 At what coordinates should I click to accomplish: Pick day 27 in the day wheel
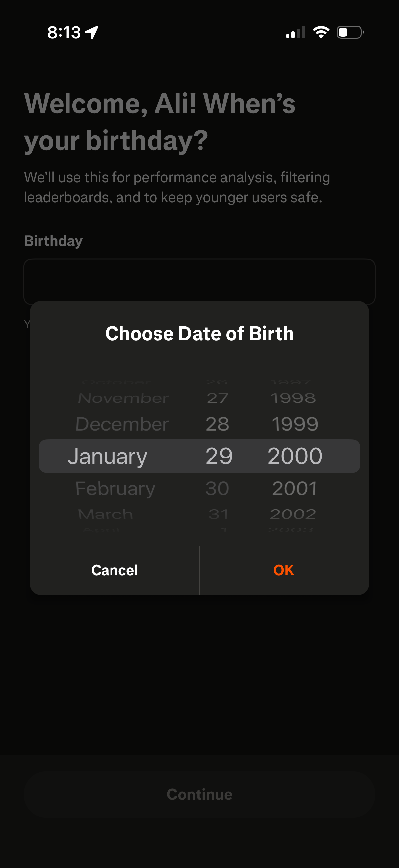[x=217, y=398]
